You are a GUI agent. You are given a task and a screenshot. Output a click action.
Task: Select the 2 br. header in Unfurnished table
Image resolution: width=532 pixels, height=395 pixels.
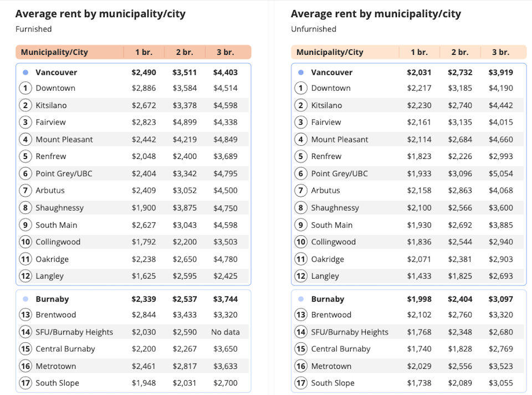click(460, 52)
